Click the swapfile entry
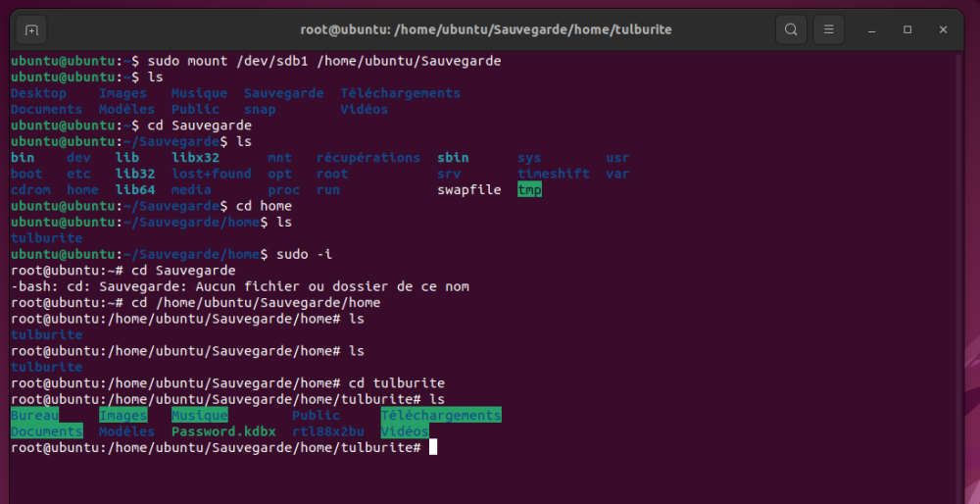 point(469,189)
